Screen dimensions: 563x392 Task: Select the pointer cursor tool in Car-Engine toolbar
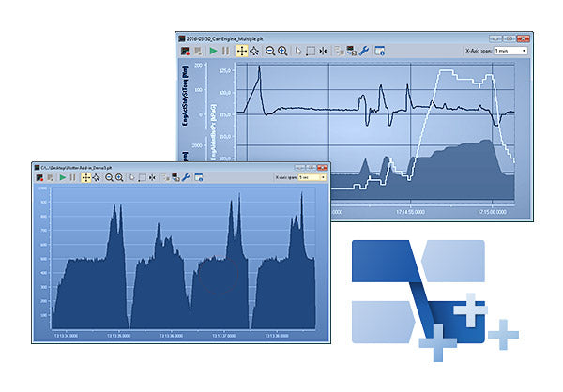pos(298,52)
